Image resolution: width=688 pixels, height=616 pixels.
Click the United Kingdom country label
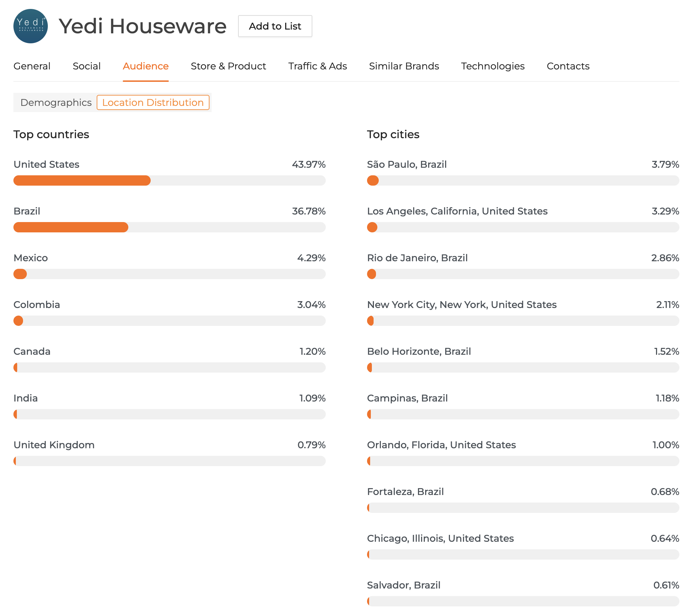click(54, 445)
